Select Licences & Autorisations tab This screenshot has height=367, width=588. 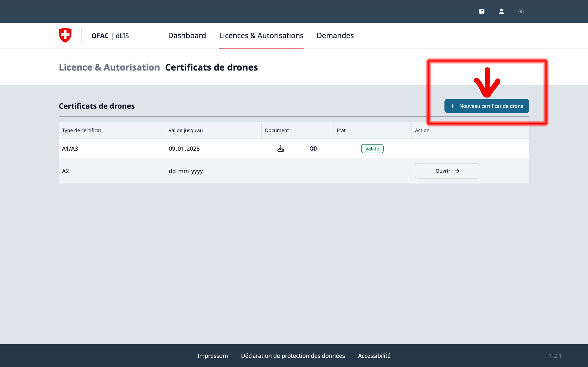pyautogui.click(x=261, y=35)
